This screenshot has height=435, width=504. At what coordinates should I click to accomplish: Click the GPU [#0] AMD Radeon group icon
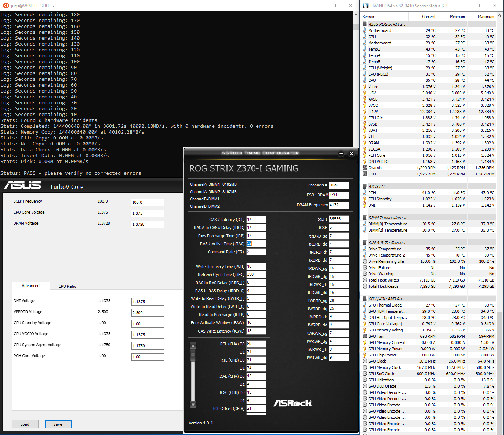click(365, 299)
